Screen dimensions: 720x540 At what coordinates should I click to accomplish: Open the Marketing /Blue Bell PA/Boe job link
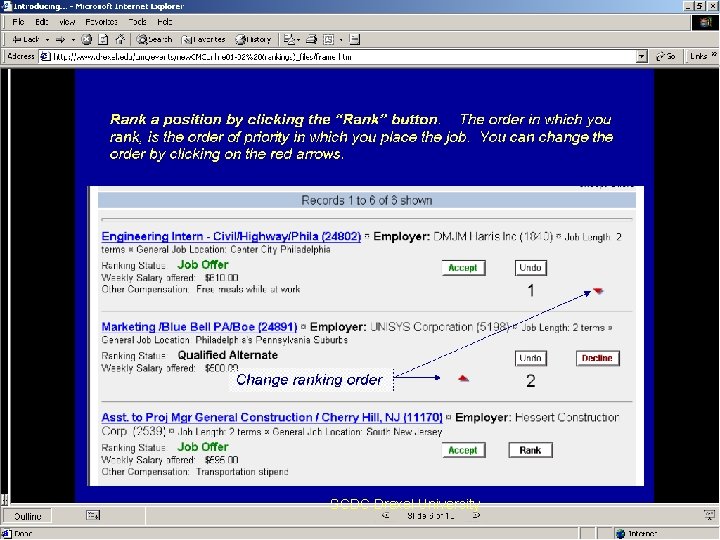click(199, 327)
